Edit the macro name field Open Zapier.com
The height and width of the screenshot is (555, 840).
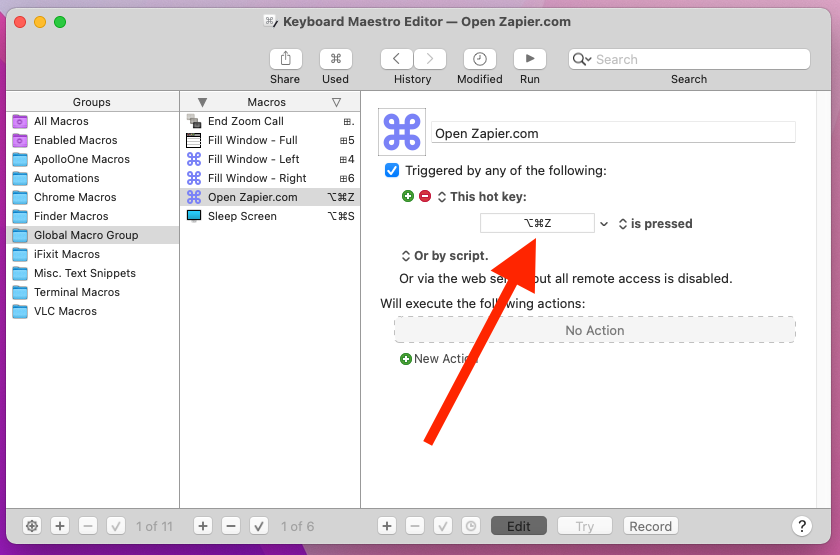[x=613, y=133]
